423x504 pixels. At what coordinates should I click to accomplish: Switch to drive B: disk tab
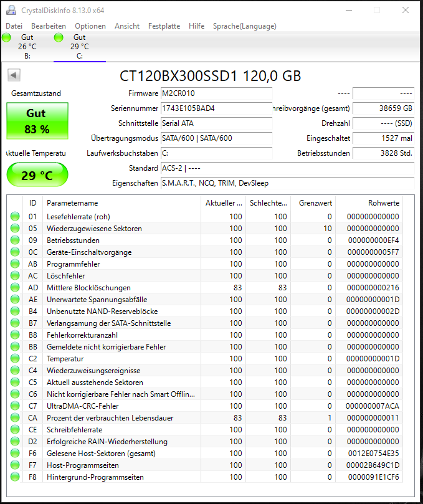coord(27,47)
